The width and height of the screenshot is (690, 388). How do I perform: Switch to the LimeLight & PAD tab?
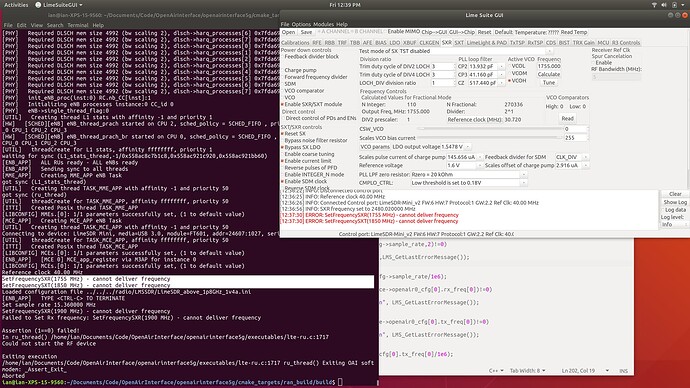[x=487, y=43]
